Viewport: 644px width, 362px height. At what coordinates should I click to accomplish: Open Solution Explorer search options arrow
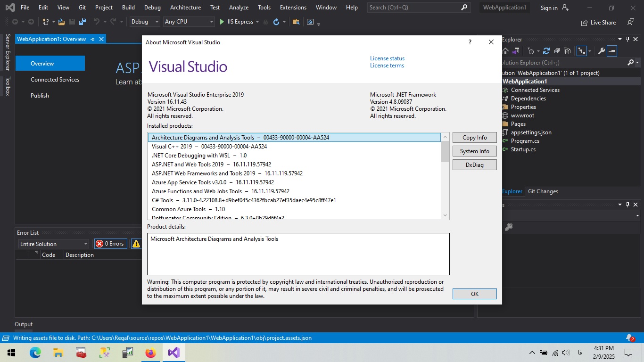pos(637,62)
